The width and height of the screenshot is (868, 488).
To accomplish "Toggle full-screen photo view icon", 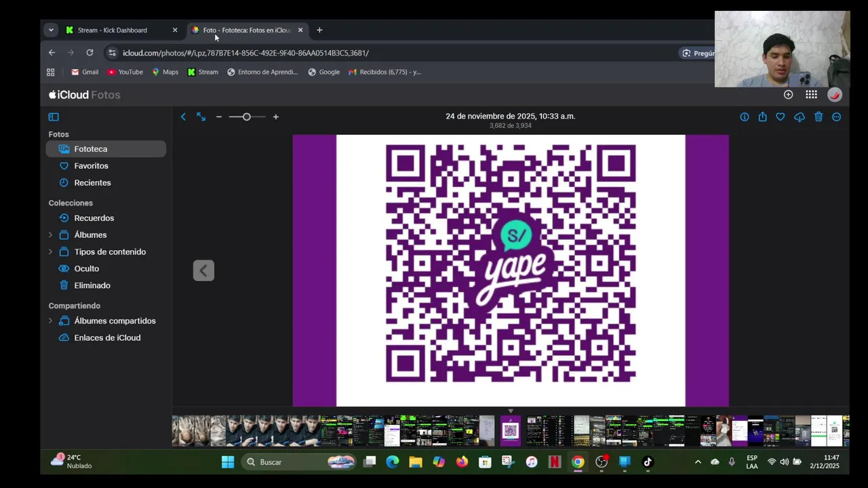I will 201,117.
